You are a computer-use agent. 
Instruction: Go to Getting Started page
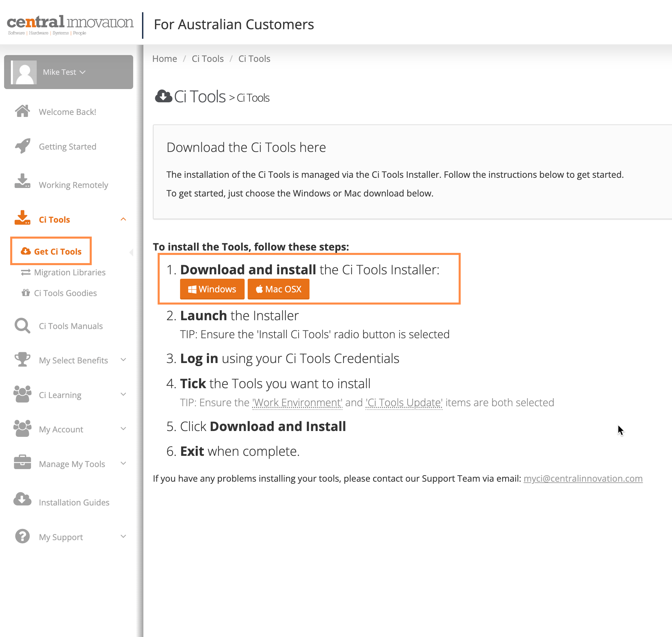point(67,147)
